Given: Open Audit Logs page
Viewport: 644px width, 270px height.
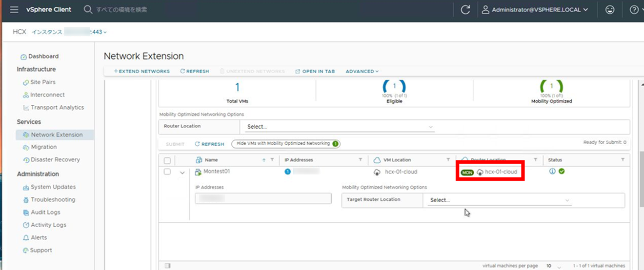Looking at the screenshot, I should [41, 212].
